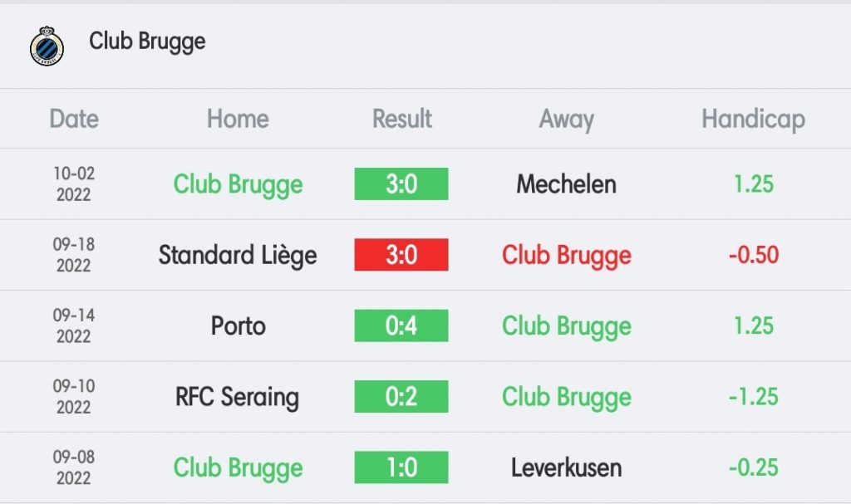Select the Result column header
This screenshot has height=504, width=851.
[402, 119]
